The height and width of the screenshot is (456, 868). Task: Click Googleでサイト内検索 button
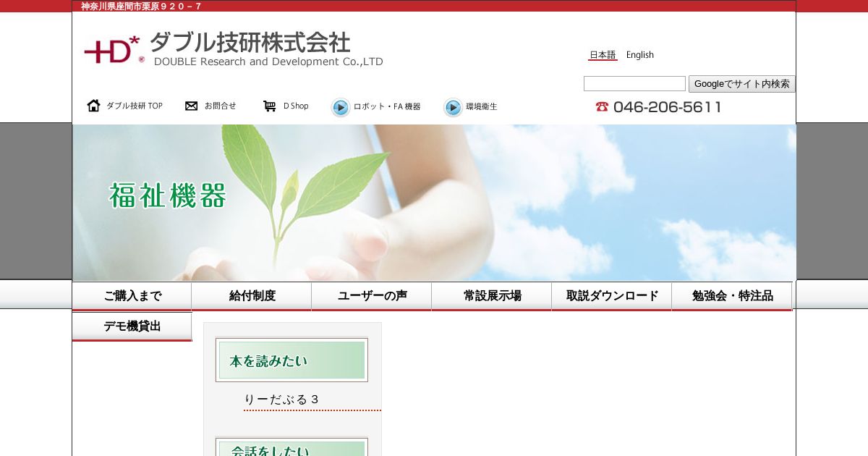pos(742,84)
